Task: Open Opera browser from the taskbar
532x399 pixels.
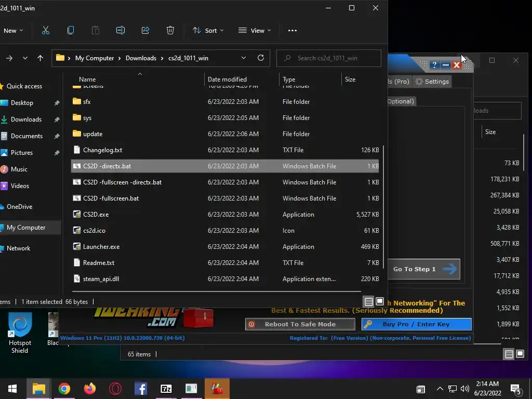Action: [115, 389]
